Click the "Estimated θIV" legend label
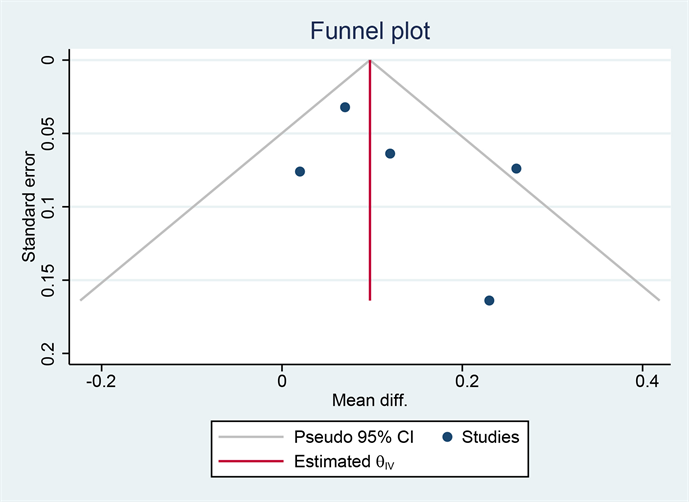This screenshot has height=502, width=689. point(344,463)
